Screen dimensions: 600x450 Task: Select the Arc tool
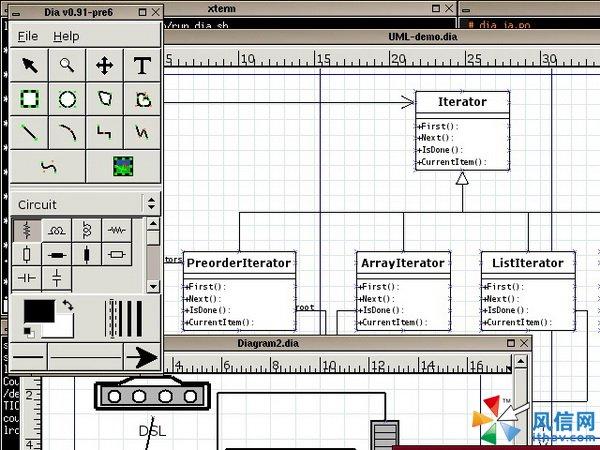[67, 132]
